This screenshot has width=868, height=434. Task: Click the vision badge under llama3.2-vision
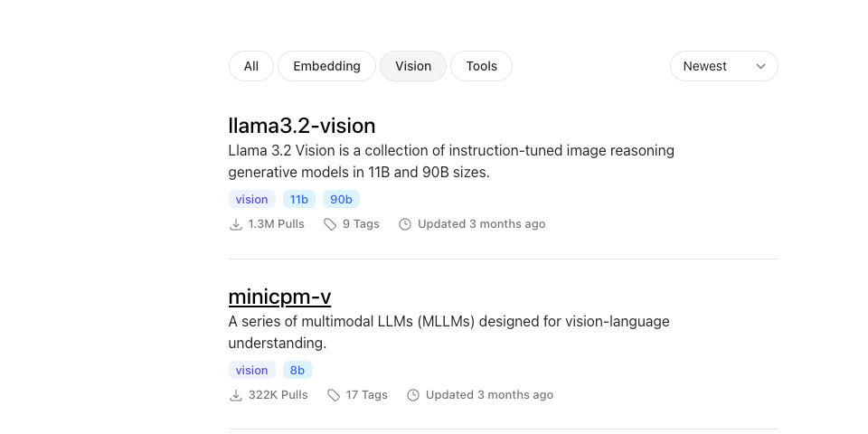click(x=252, y=199)
